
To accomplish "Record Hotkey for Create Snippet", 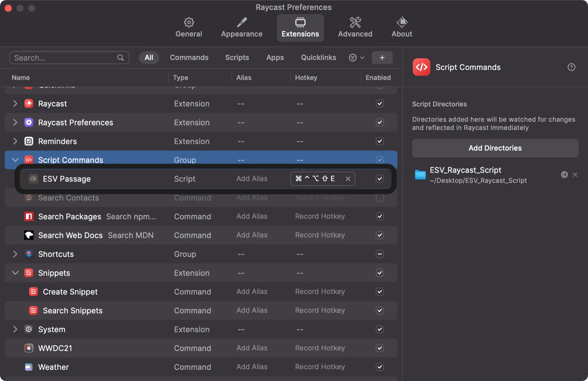I will pyautogui.click(x=320, y=291).
